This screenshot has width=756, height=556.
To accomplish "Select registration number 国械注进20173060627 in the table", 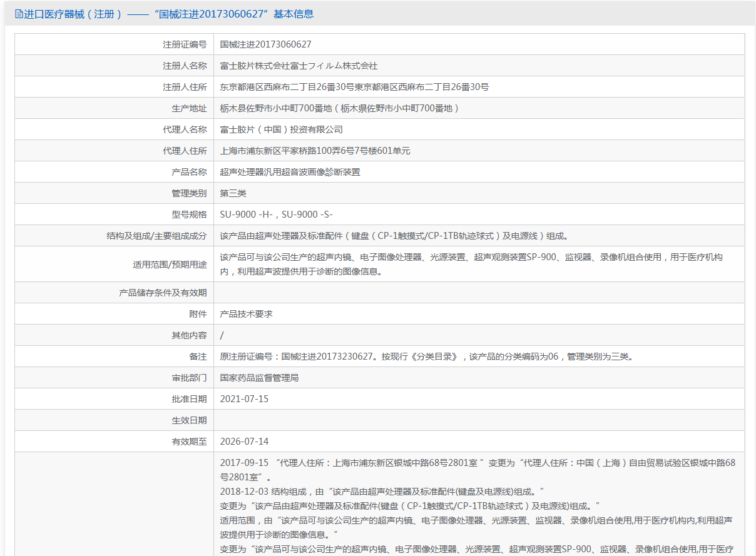I will pos(266,44).
